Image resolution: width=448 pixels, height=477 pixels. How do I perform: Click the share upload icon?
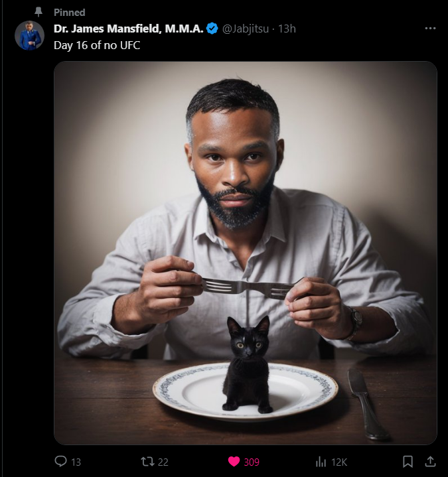430,462
